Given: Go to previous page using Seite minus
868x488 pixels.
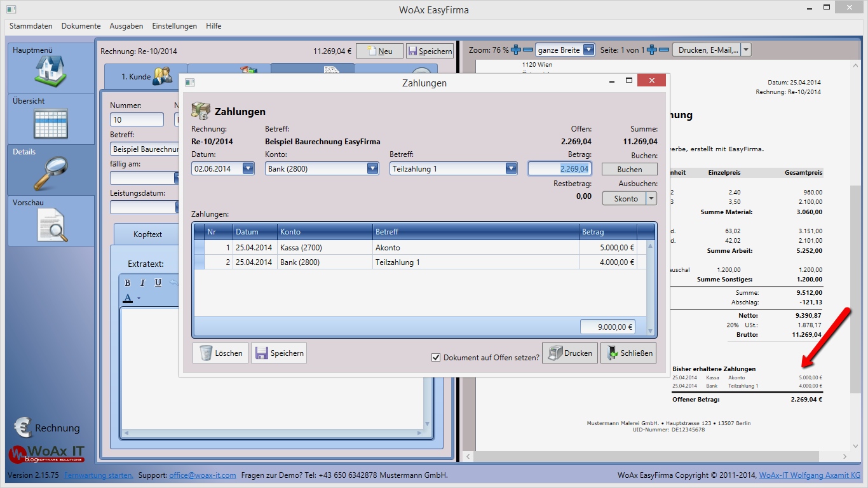Looking at the screenshot, I should coord(663,50).
